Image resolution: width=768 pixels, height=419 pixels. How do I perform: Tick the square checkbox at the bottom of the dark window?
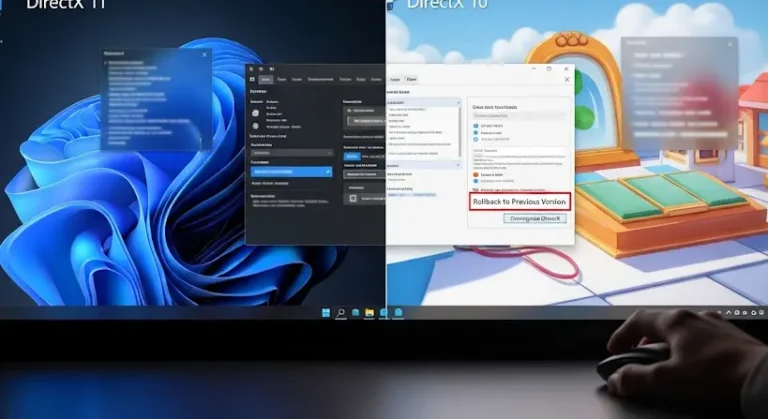tap(353, 198)
